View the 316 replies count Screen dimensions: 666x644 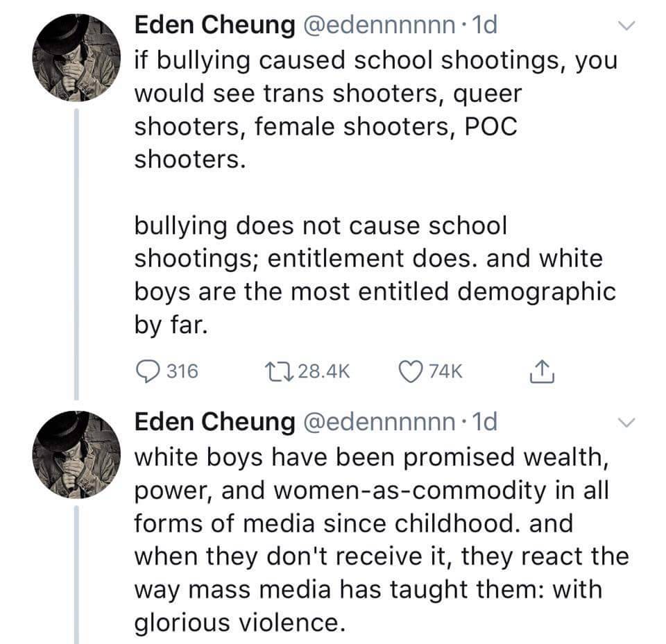pos(182,372)
